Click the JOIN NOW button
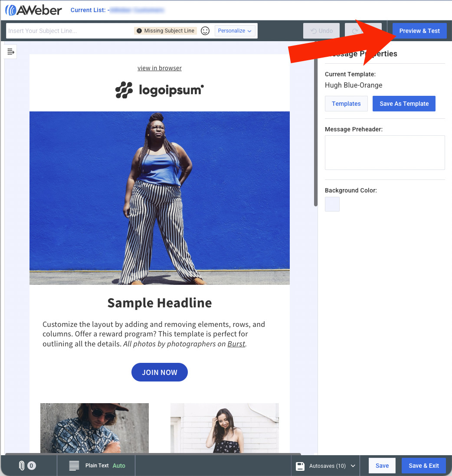The image size is (452, 476). [x=160, y=372]
